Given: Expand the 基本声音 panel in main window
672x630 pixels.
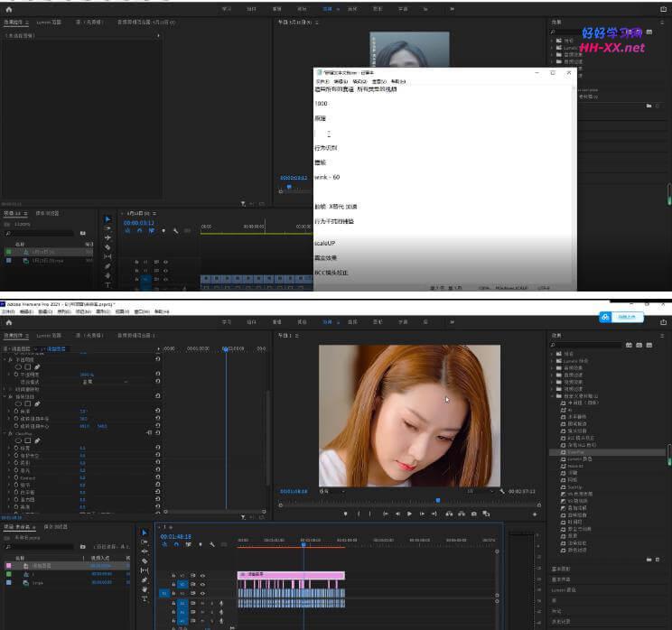Looking at the screenshot, I should tap(561, 579).
